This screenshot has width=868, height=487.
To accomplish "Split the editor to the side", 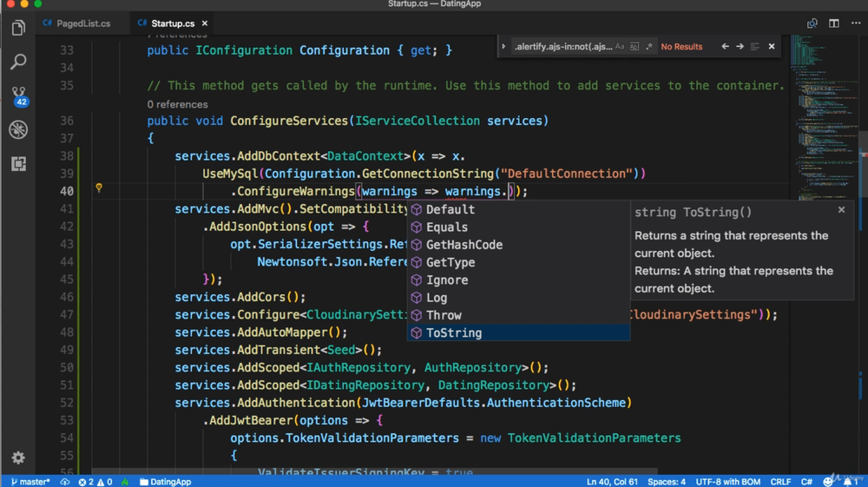I will click(833, 23).
